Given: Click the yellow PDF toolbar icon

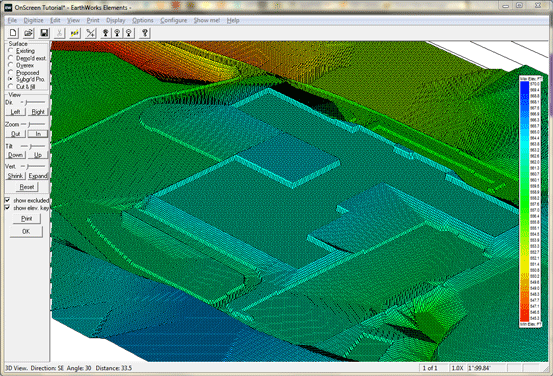Looking at the screenshot, I should (x=75, y=33).
